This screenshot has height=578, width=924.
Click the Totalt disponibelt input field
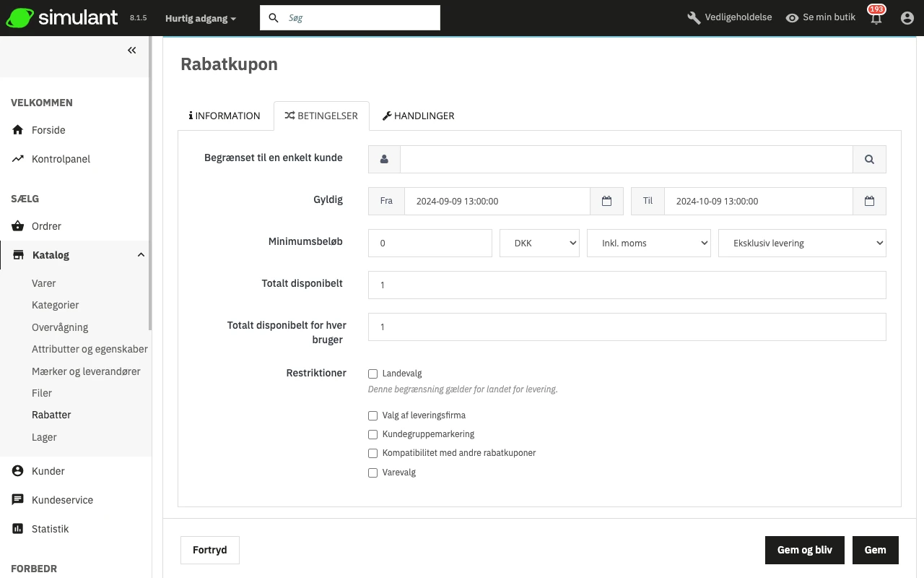627,285
